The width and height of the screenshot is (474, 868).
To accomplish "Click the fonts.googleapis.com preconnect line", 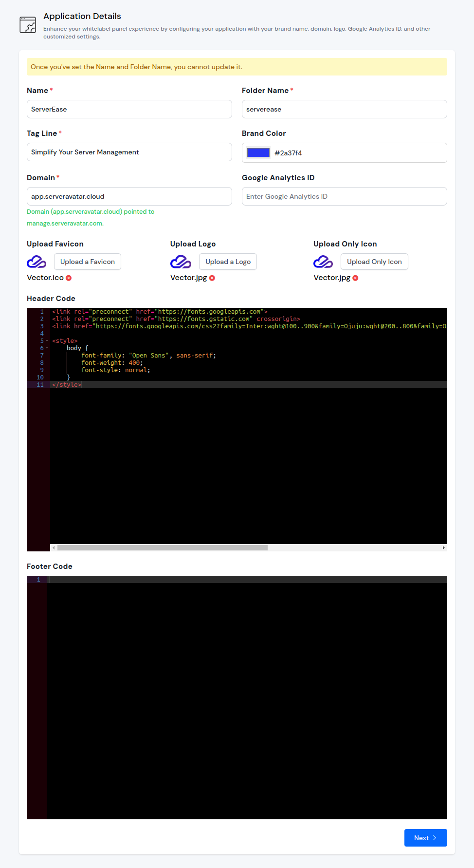I will 160,312.
